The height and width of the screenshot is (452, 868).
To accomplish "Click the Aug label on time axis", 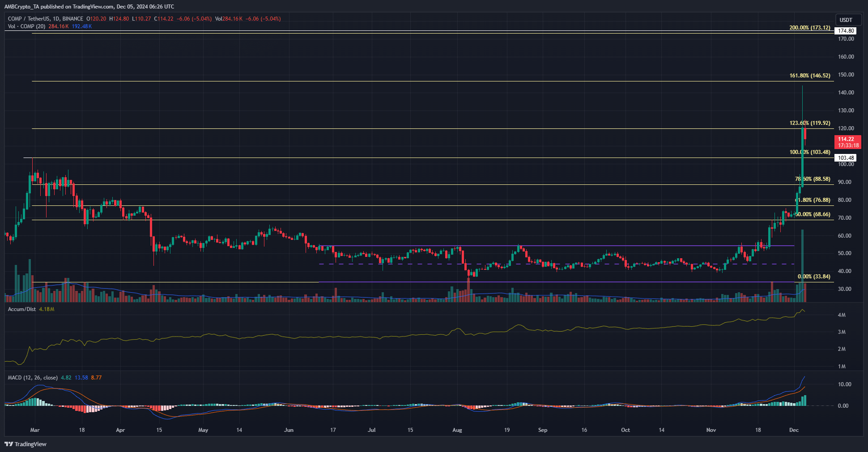I will (x=457, y=430).
